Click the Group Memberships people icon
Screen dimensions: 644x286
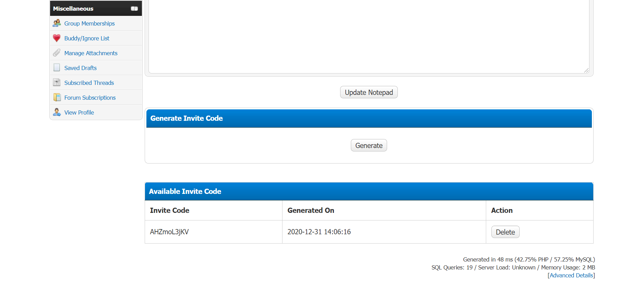(x=57, y=23)
